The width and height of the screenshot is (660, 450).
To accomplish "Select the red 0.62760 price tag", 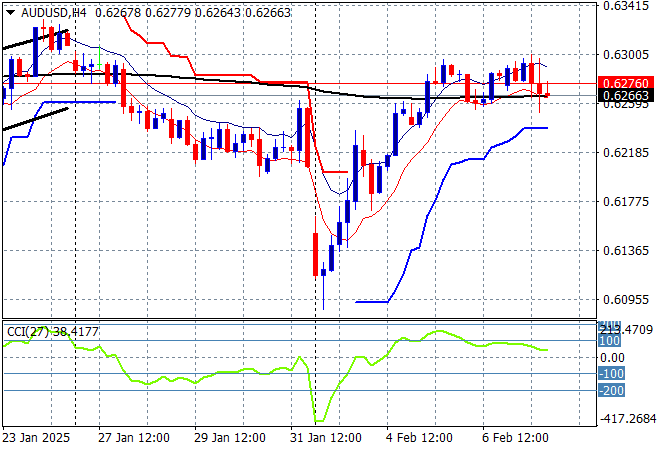I will [626, 82].
